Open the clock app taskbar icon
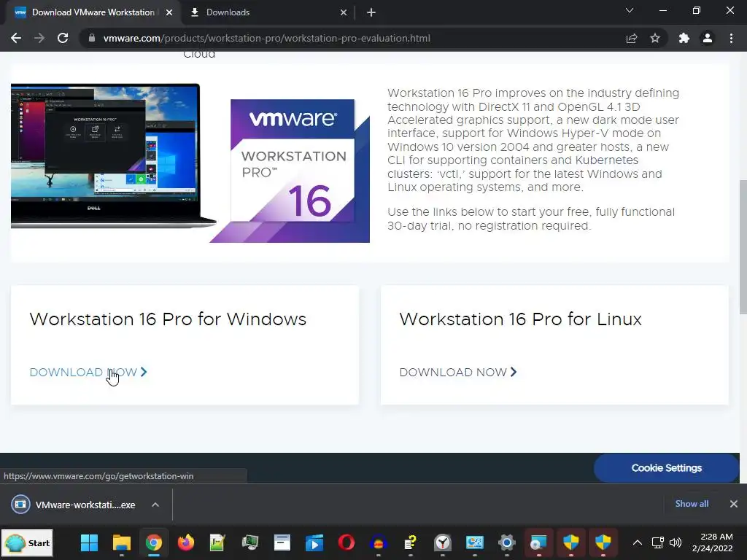Screen dimensions: 747x560 click(443, 542)
